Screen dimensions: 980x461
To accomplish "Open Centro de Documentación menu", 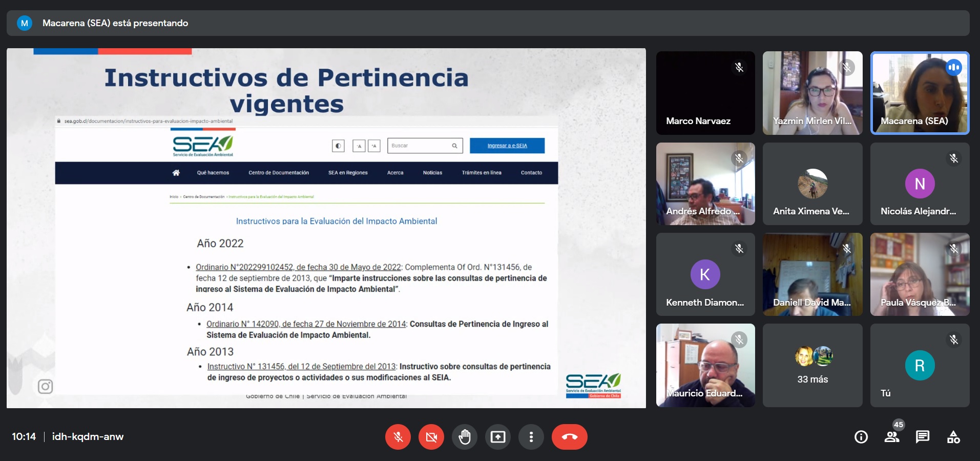I will [279, 173].
